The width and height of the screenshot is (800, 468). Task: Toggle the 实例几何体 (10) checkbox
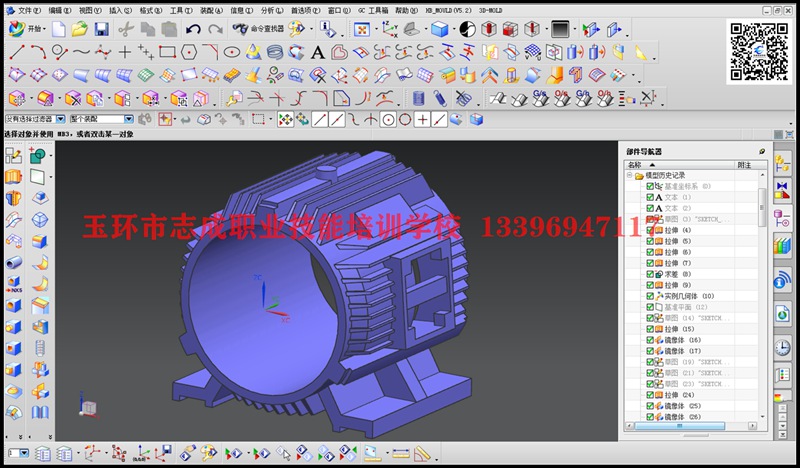click(650, 296)
